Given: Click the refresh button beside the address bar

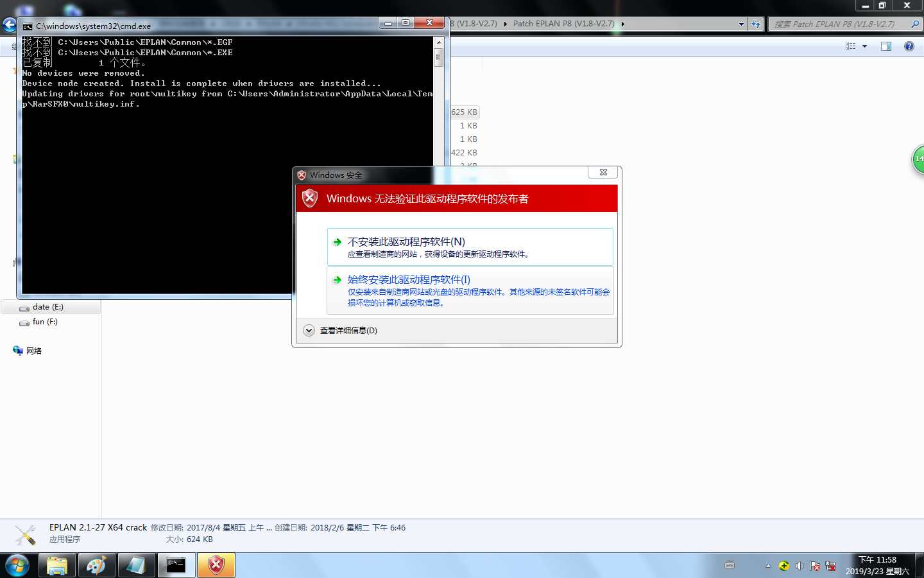Looking at the screenshot, I should point(756,24).
